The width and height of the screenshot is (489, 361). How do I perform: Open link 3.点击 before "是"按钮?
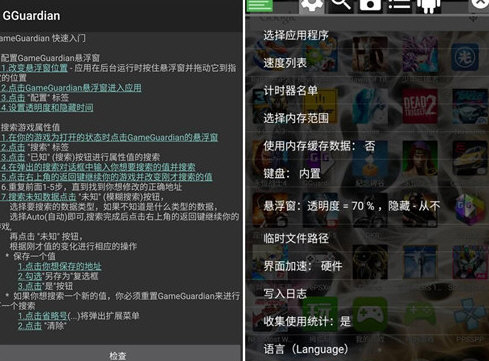point(30,286)
